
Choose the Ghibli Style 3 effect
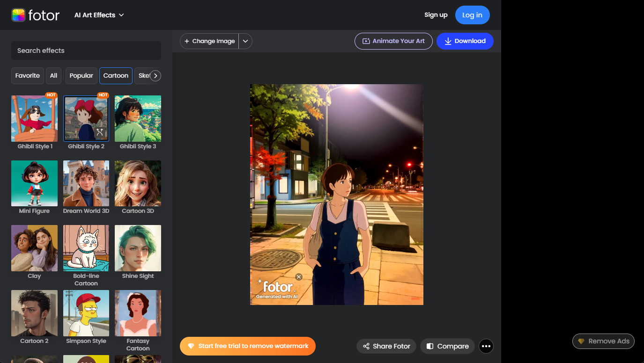[138, 118]
